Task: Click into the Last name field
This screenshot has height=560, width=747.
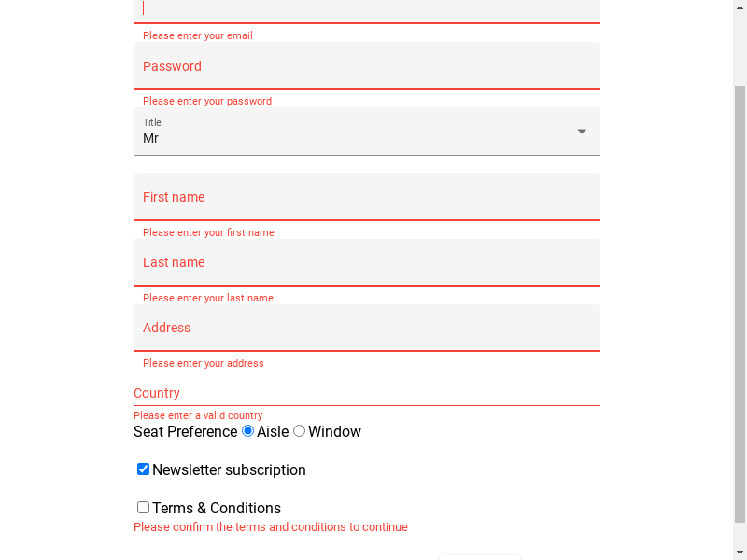Action: pyautogui.click(x=367, y=262)
